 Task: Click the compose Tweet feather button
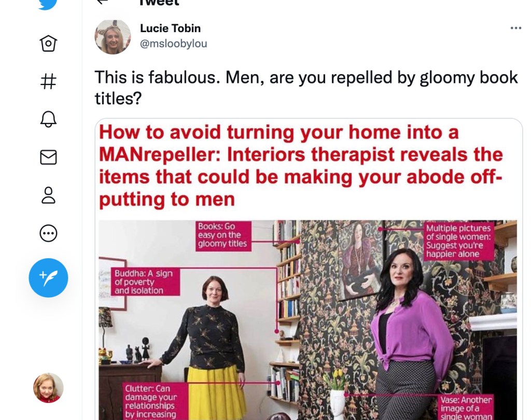coord(48,278)
